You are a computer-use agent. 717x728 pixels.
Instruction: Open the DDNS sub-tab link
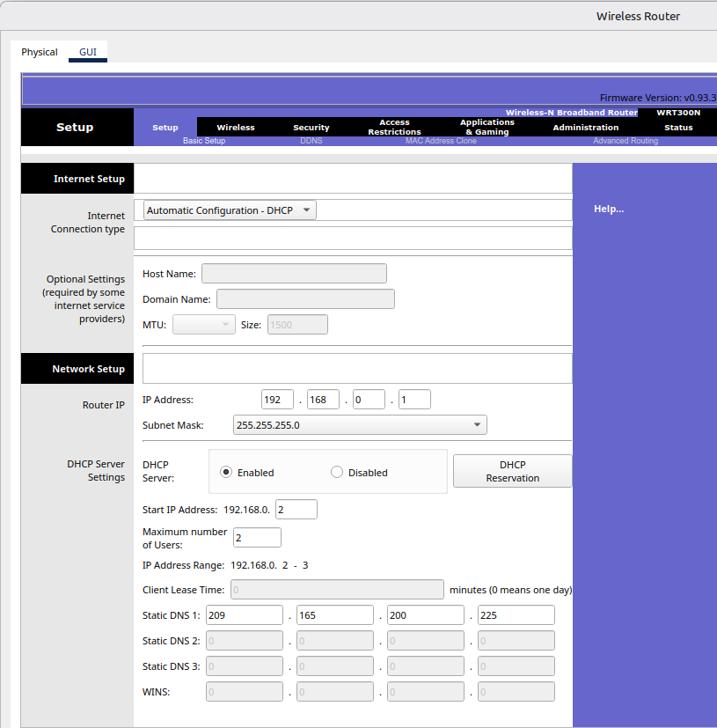click(x=311, y=141)
